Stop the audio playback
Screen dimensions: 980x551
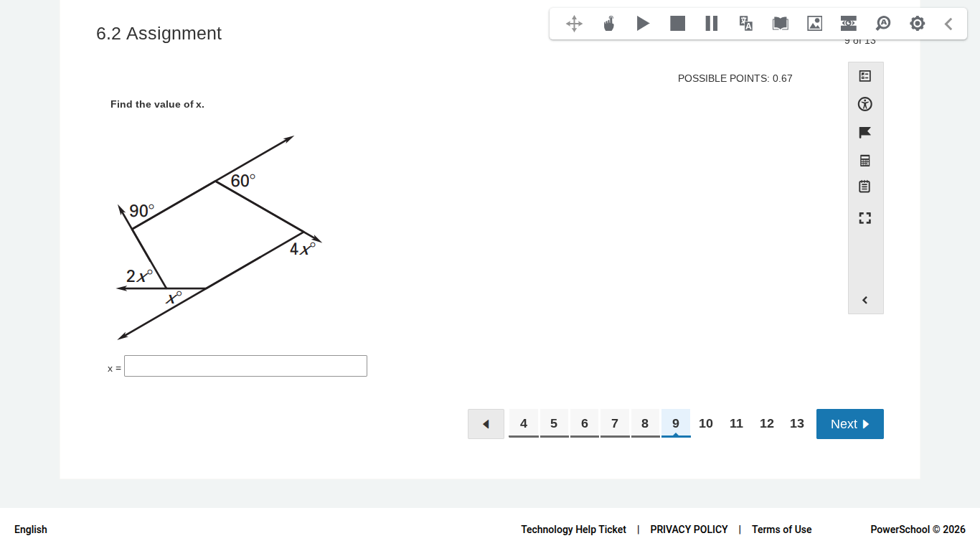coord(677,23)
